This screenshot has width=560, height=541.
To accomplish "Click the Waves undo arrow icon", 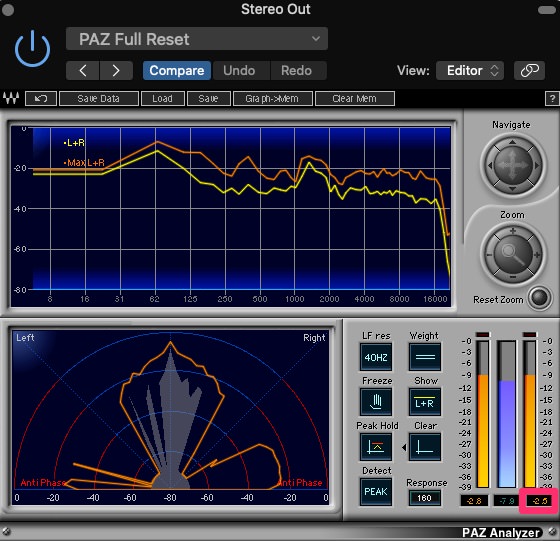I will pos(41,99).
